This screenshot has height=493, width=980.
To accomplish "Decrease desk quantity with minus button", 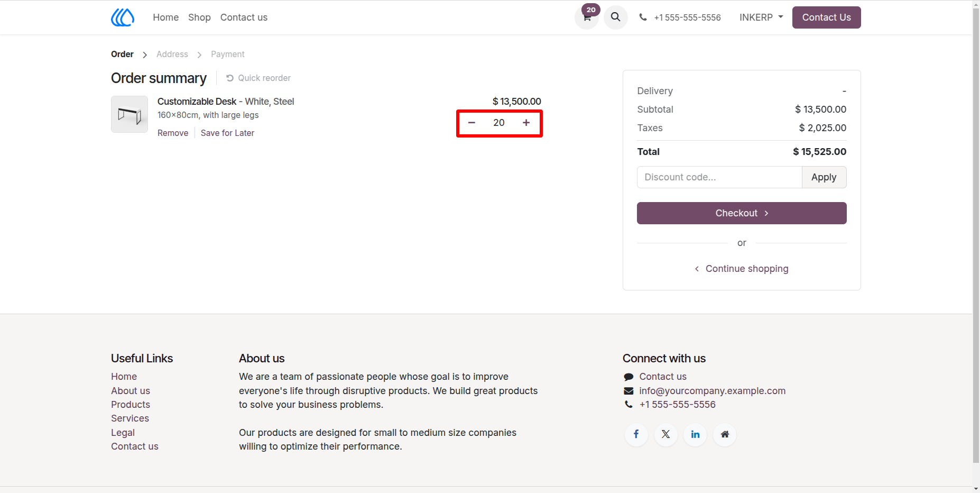I will 471,123.
